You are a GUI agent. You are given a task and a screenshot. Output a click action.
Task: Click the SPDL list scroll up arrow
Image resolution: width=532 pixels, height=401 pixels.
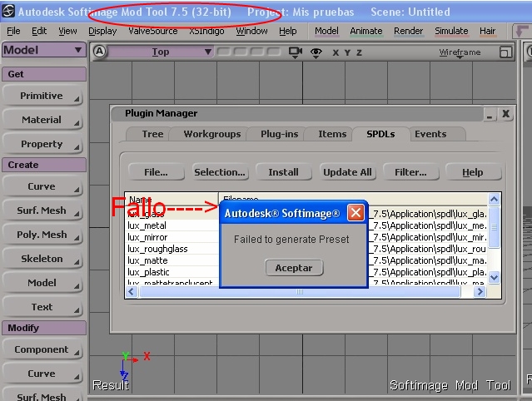coord(494,199)
